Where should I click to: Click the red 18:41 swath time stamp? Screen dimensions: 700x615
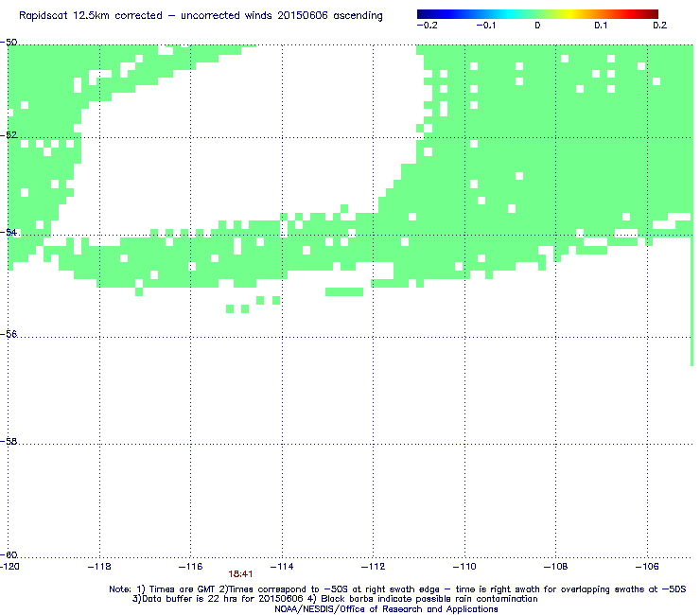pos(240,574)
